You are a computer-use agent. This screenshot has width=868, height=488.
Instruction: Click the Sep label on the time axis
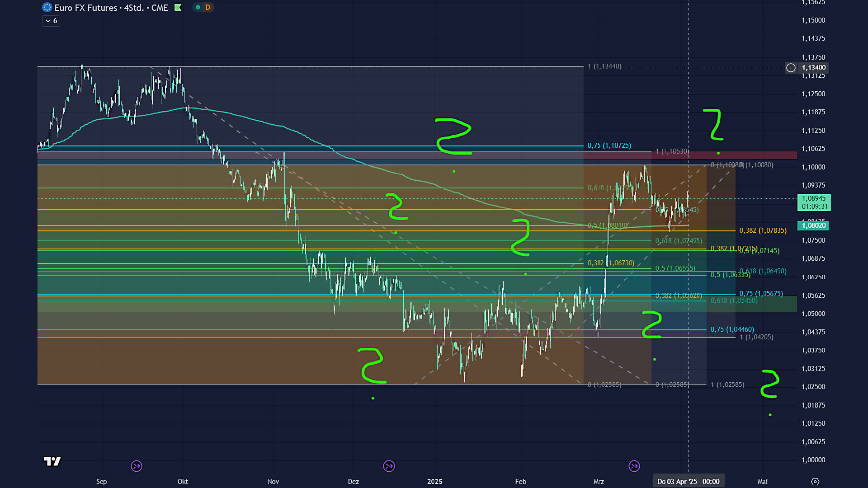101,482
